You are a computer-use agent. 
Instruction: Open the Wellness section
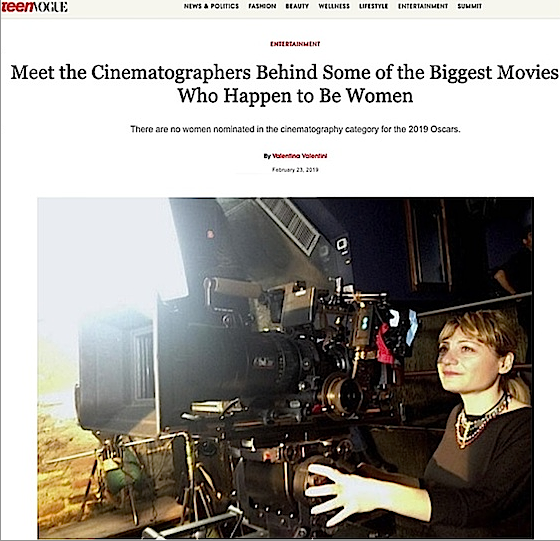click(334, 6)
